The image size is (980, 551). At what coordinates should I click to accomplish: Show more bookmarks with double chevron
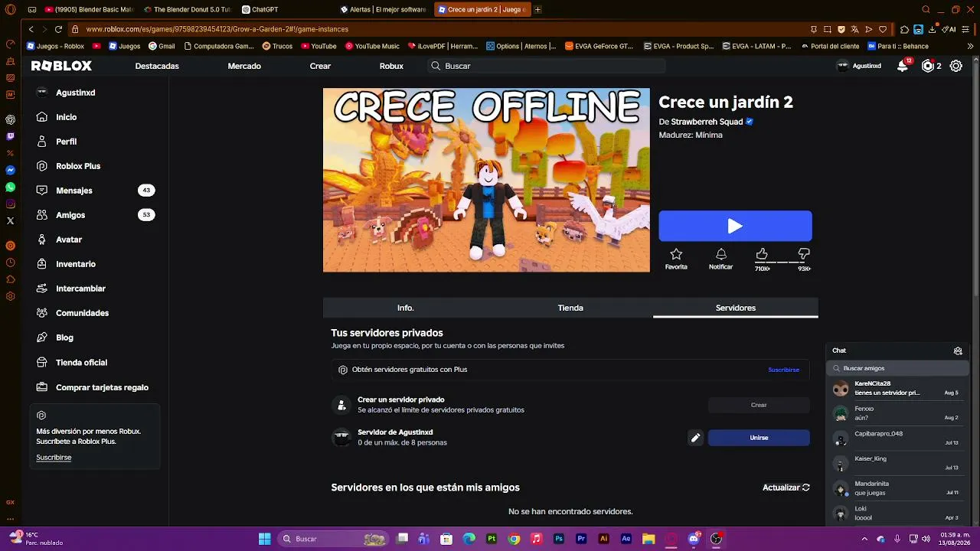(971, 46)
